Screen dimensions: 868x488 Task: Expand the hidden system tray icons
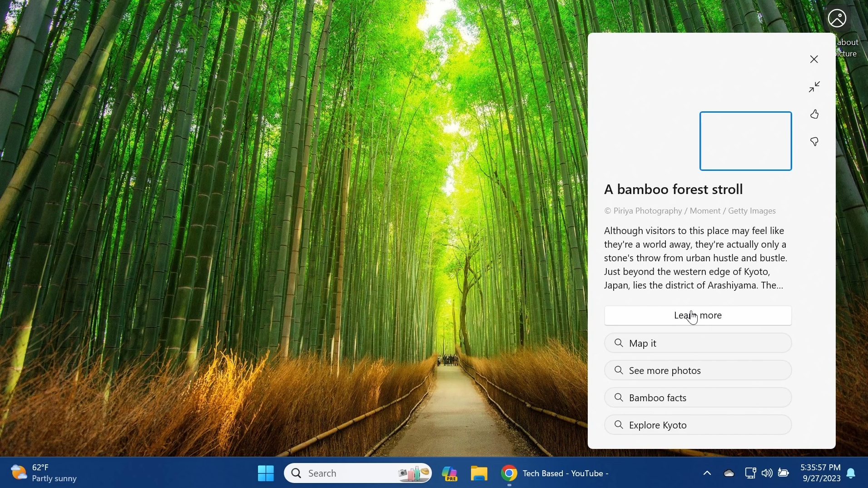coord(707,473)
